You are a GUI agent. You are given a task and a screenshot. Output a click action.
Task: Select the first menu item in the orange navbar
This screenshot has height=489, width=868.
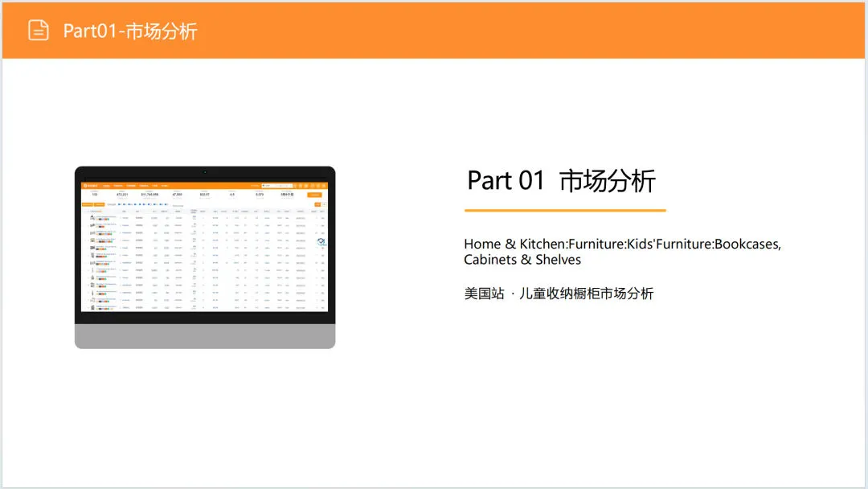tap(106, 185)
